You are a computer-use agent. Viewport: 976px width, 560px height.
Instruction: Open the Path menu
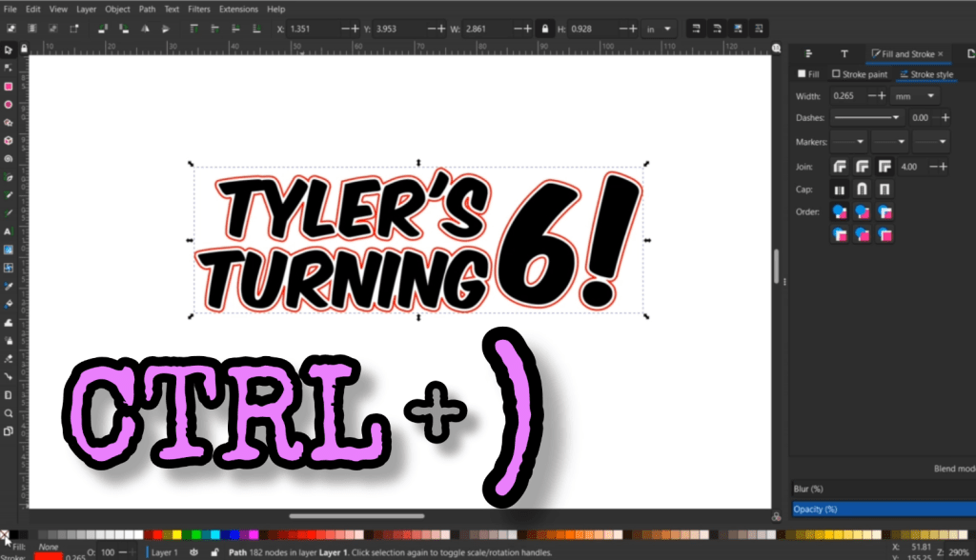(x=148, y=9)
